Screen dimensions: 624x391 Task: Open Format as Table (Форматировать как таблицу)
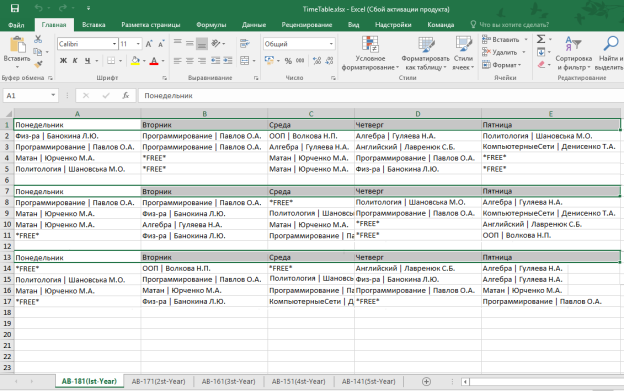click(x=426, y=53)
